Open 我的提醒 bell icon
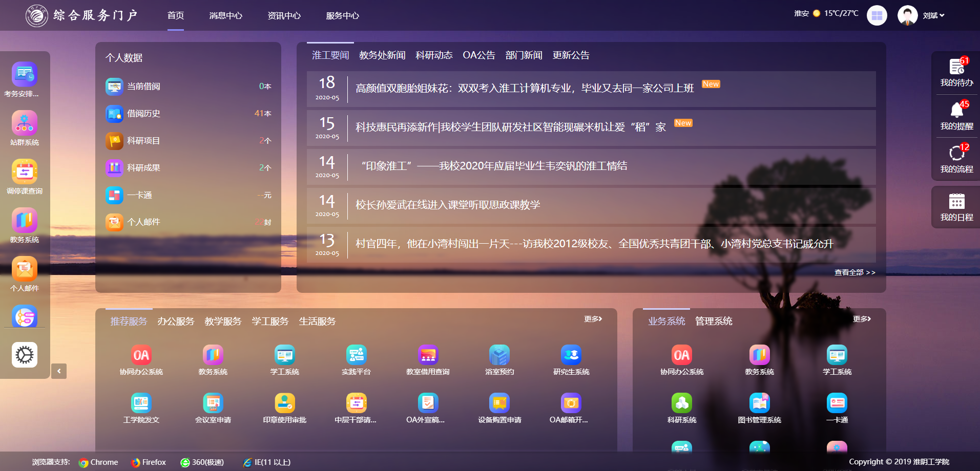 pos(956,110)
